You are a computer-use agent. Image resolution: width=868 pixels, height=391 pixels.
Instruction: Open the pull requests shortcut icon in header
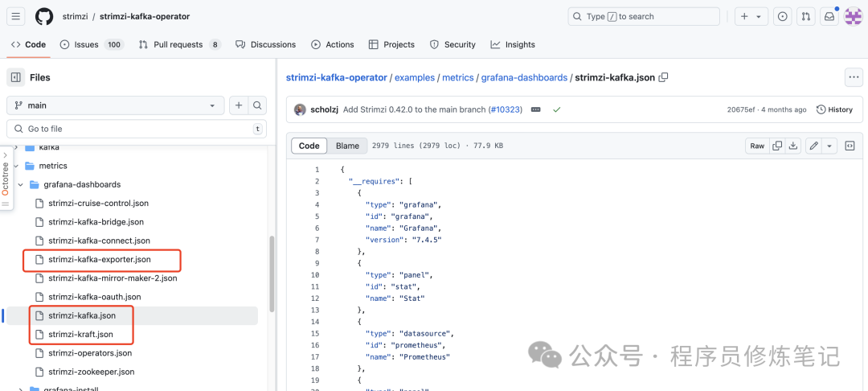tap(805, 17)
